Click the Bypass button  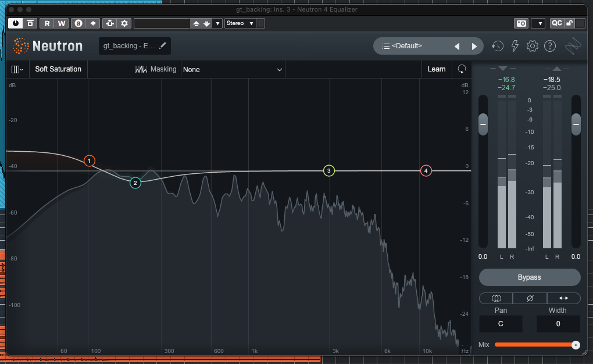click(x=530, y=277)
